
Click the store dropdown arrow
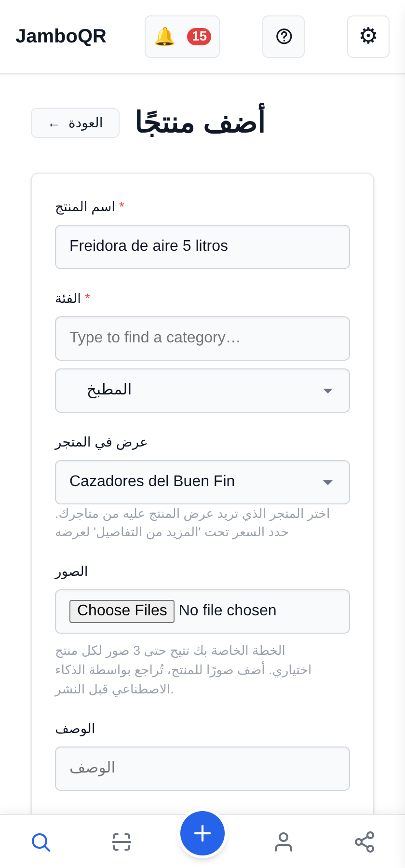pos(328,483)
